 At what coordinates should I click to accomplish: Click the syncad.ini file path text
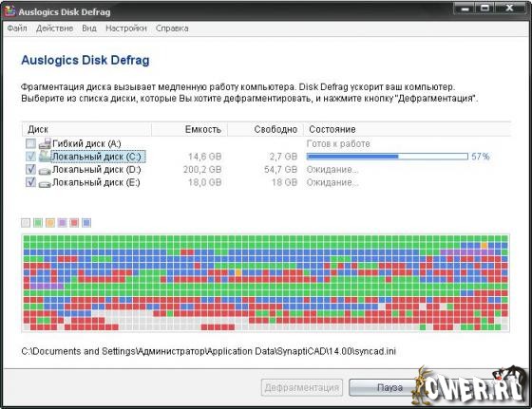click(208, 351)
